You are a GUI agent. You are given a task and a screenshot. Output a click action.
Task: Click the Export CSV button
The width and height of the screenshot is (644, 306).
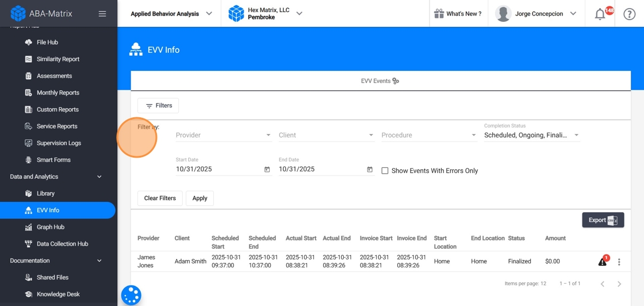(603, 220)
